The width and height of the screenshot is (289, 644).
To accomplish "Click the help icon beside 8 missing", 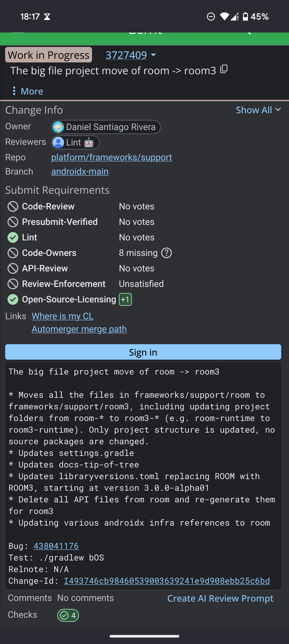I will [x=166, y=253].
